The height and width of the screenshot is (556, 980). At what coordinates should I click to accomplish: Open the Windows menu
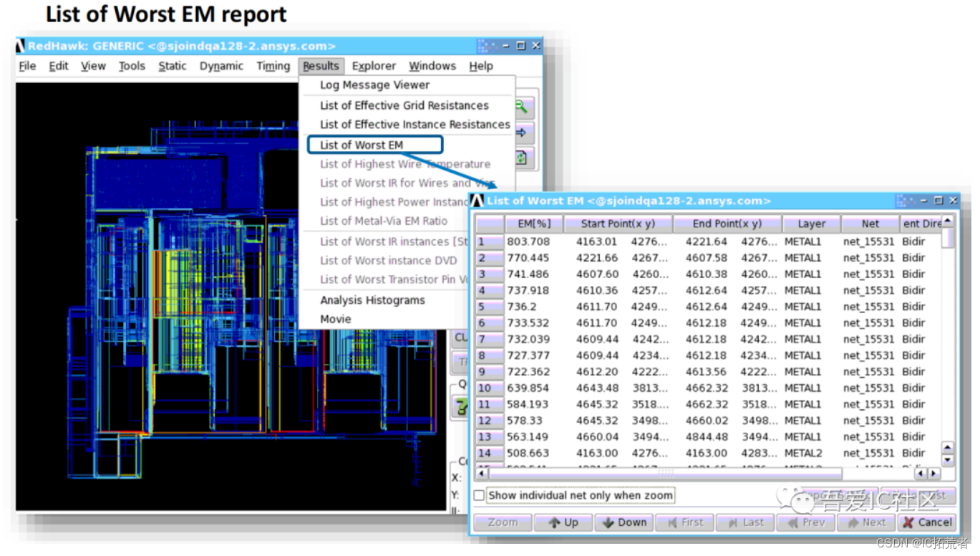tap(432, 66)
